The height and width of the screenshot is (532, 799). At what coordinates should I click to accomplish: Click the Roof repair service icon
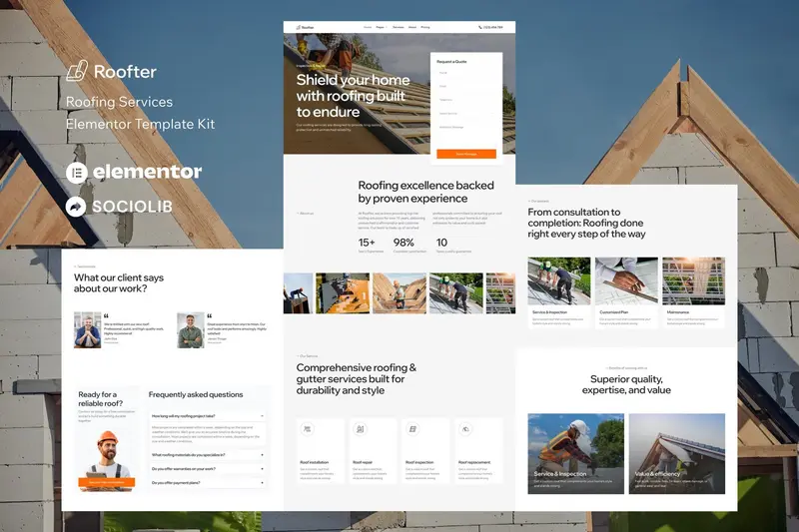coord(360,429)
